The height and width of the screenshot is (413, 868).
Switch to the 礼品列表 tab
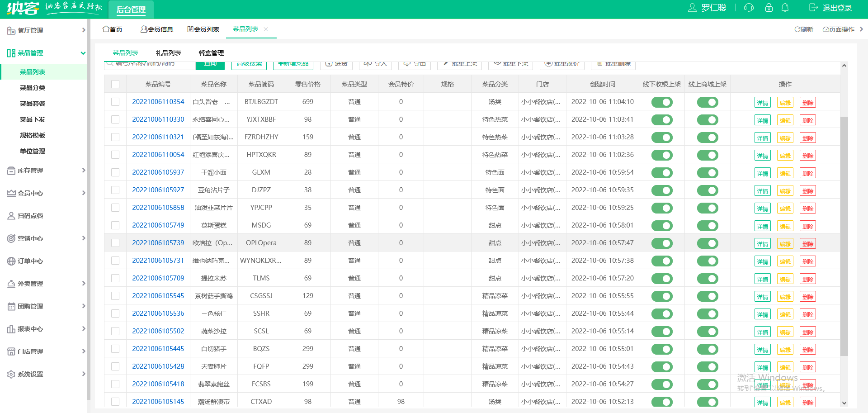pos(168,53)
